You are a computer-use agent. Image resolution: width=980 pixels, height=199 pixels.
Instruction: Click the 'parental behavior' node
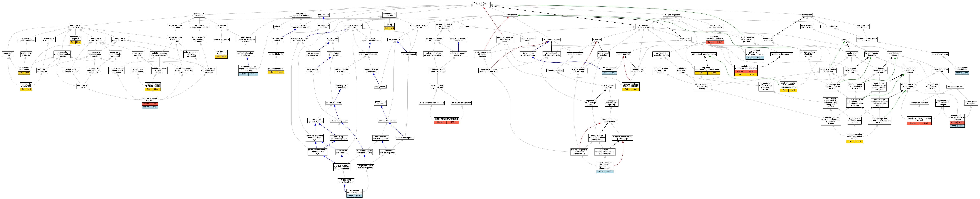click(276, 54)
